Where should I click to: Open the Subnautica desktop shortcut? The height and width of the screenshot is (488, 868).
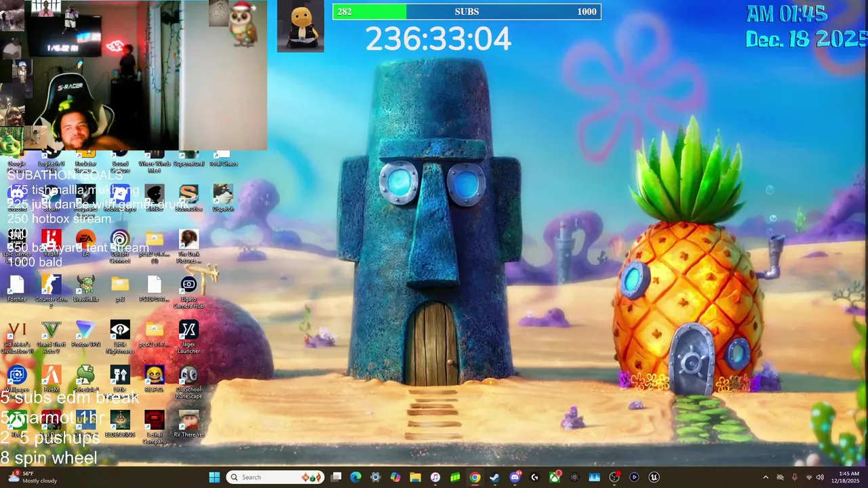tap(189, 197)
